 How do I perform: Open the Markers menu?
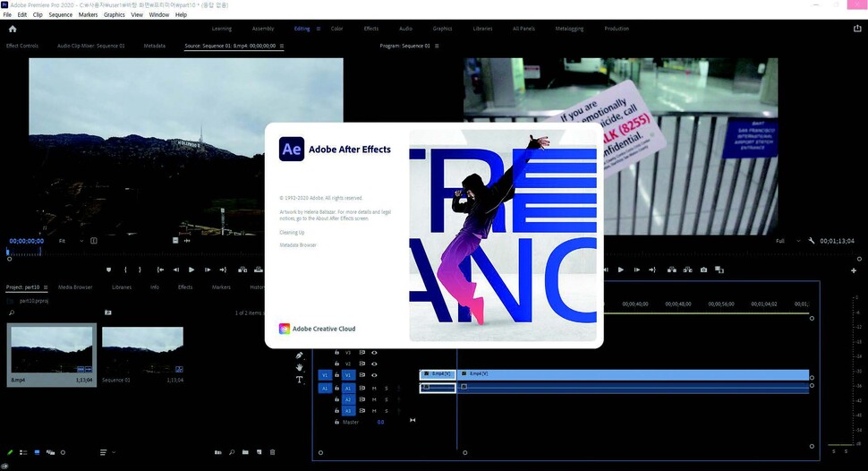point(88,15)
